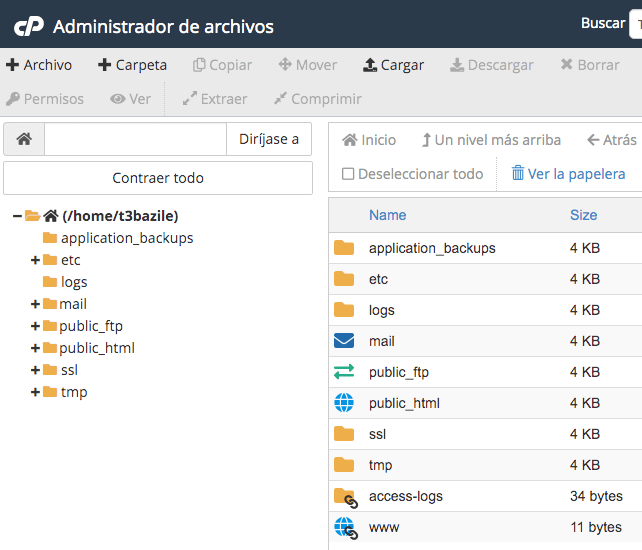
Task: Expand public_ftp folder in tree
Action: click(x=35, y=326)
